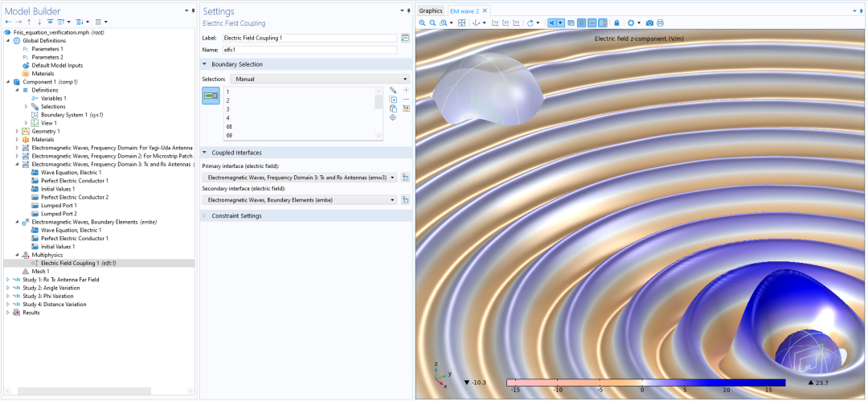Click the color legend bar
This screenshot has height=401, width=868.
click(646, 383)
